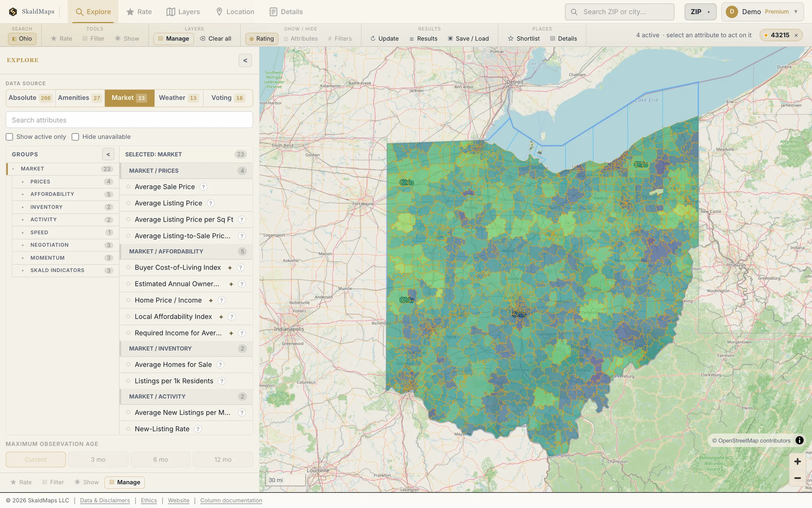Click the Search attributes field
The height and width of the screenshot is (508, 812).
(129, 120)
